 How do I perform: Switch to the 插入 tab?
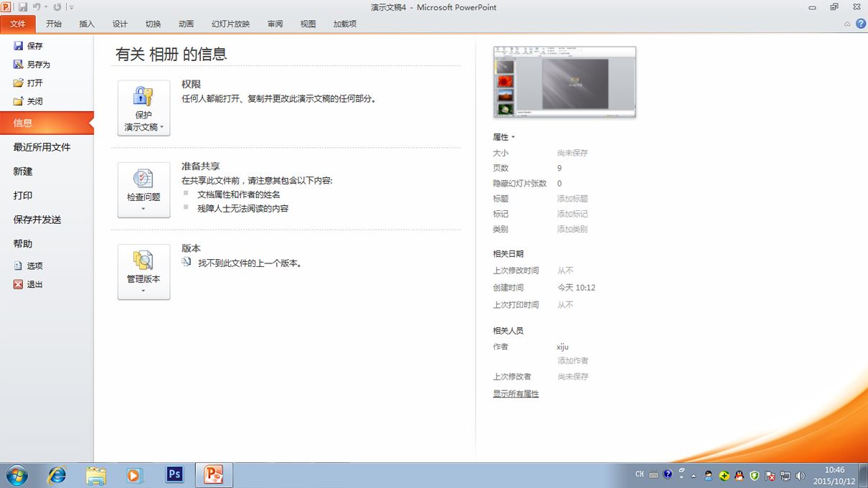click(x=87, y=24)
